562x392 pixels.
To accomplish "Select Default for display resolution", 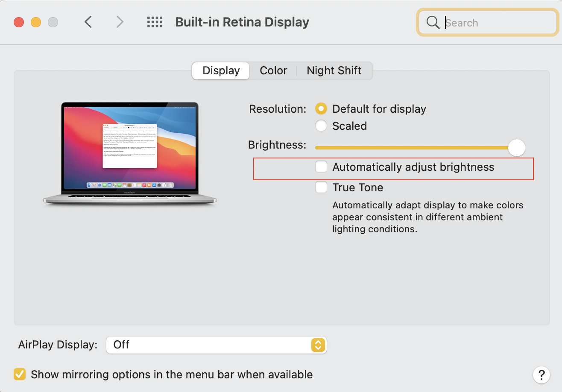I will 321,108.
